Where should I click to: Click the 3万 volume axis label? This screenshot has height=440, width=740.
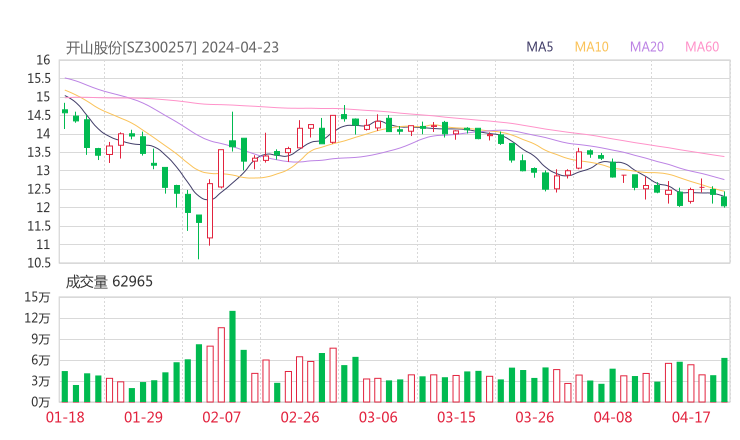click(x=41, y=381)
